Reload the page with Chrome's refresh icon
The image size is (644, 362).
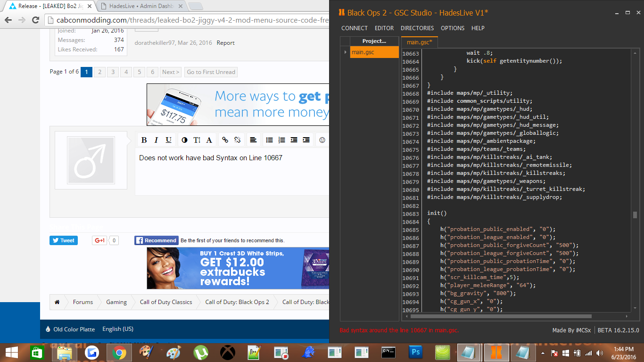(x=35, y=20)
